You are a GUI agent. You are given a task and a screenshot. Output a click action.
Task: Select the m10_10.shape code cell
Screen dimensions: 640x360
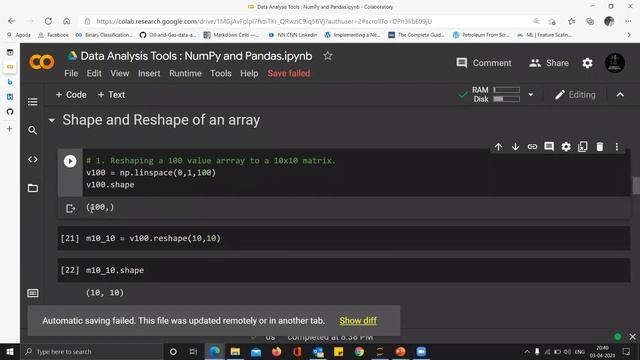pyautogui.click(x=344, y=270)
